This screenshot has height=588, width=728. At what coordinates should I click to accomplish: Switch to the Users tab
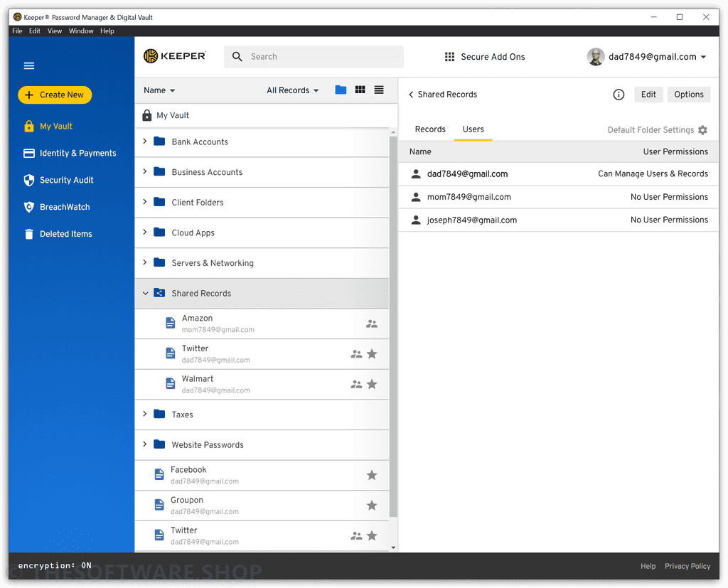point(473,129)
